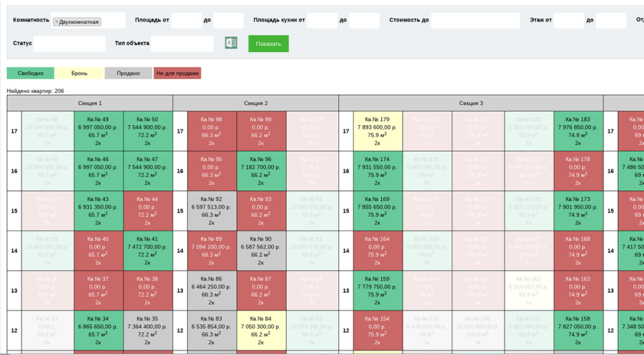
Task: Click the green Показать button
Action: pos(268,44)
